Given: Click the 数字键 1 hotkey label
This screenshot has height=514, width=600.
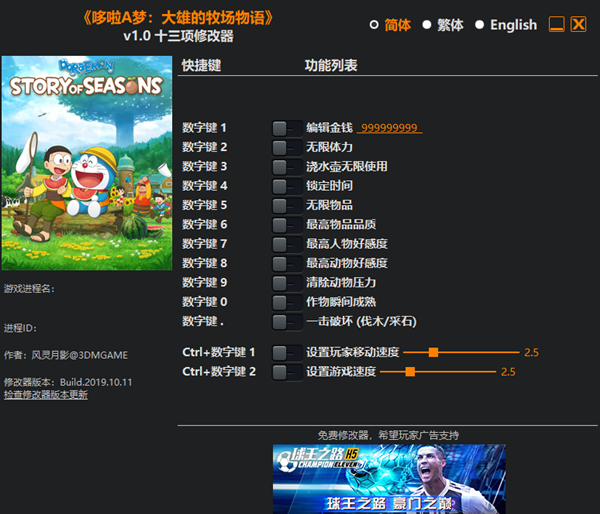Looking at the screenshot, I should click(x=204, y=128).
